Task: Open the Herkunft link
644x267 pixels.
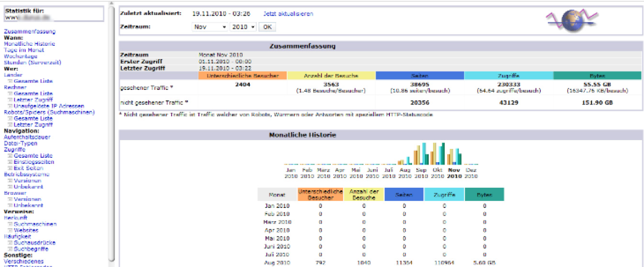Action: pyautogui.click(x=15, y=218)
